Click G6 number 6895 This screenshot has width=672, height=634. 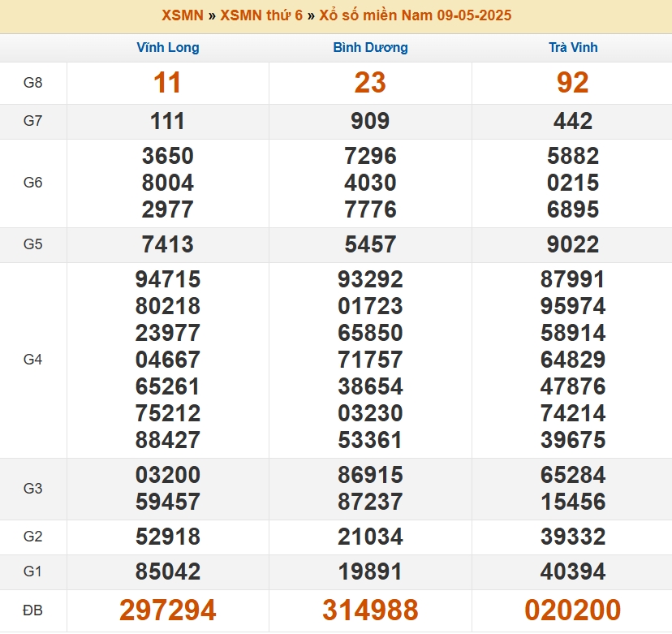point(573,209)
